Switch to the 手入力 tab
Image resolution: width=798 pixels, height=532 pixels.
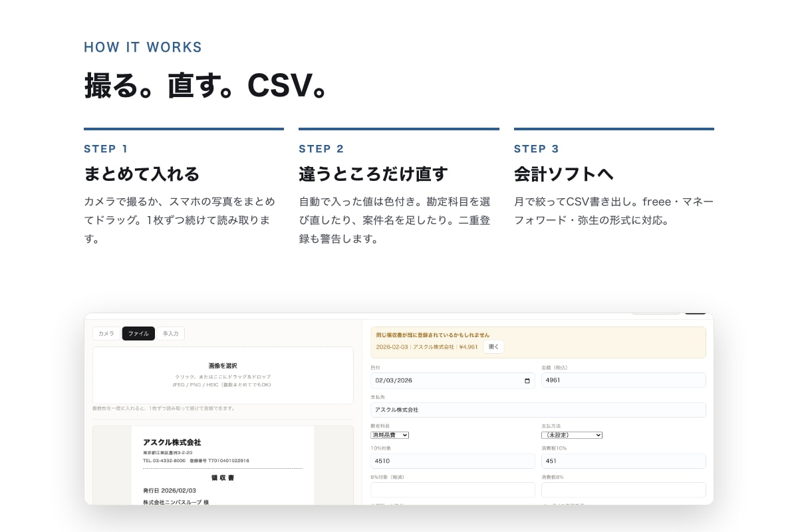click(171, 333)
